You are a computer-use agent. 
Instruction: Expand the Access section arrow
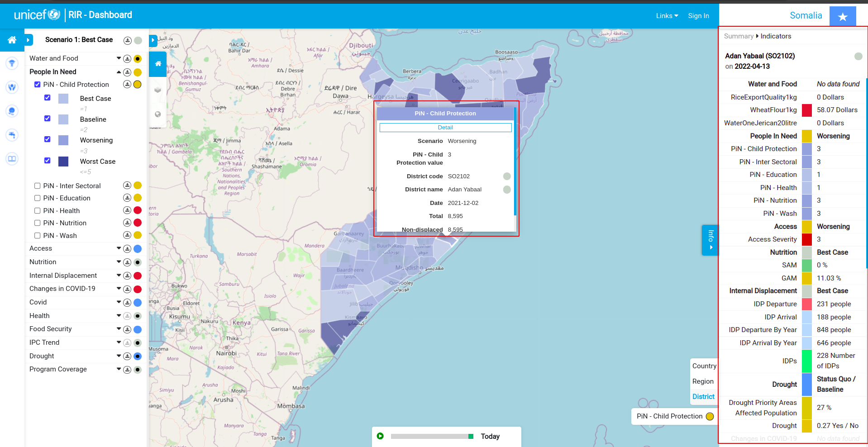tap(119, 248)
